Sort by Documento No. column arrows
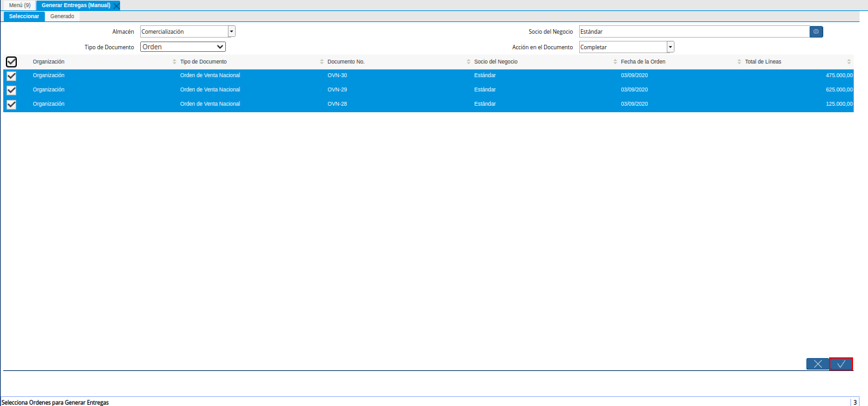The image size is (868, 406). [468, 62]
